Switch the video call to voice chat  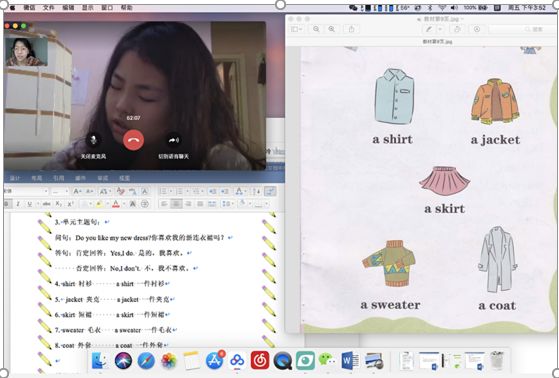(174, 140)
